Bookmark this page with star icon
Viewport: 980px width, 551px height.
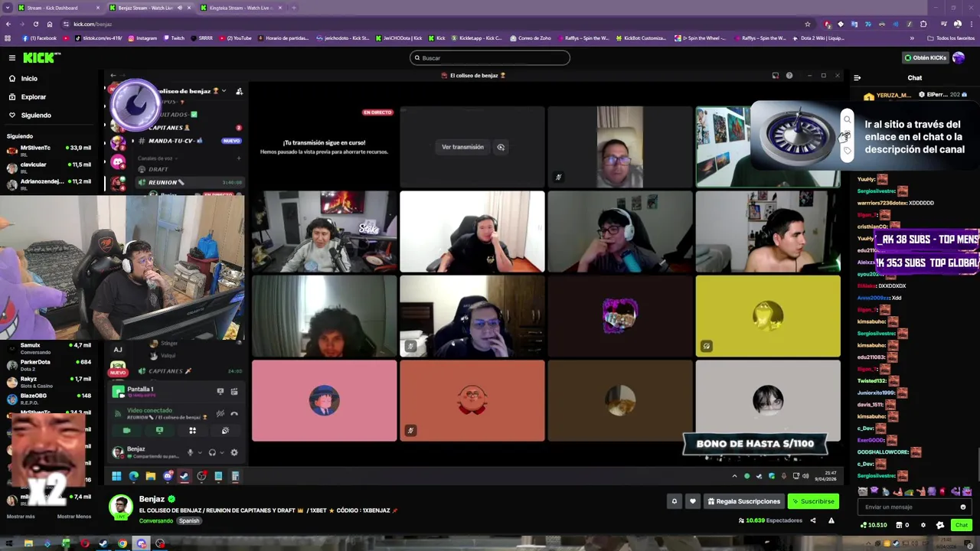click(807, 24)
